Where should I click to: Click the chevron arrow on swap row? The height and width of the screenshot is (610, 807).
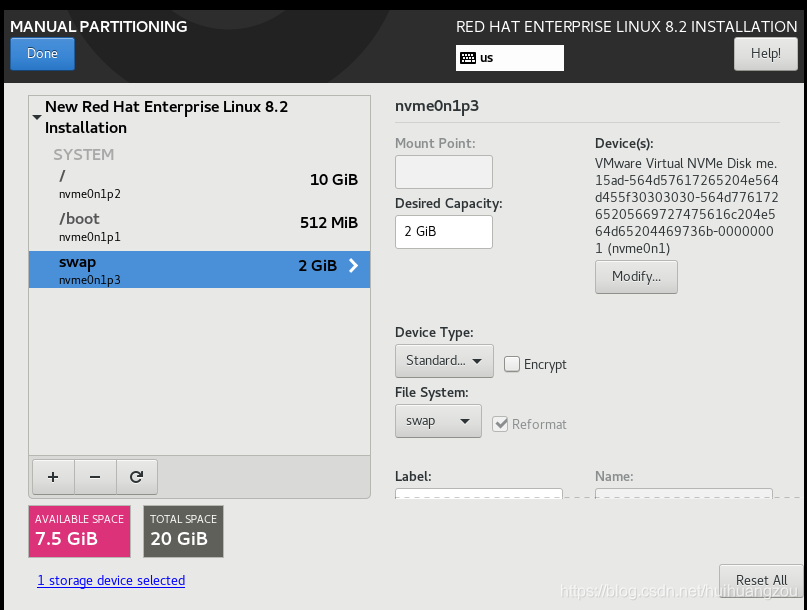click(353, 266)
